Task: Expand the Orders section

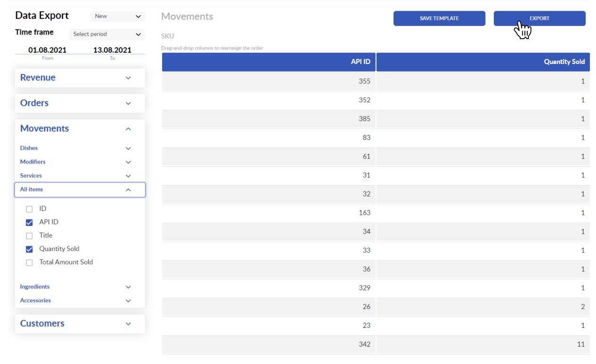Action: click(80, 103)
